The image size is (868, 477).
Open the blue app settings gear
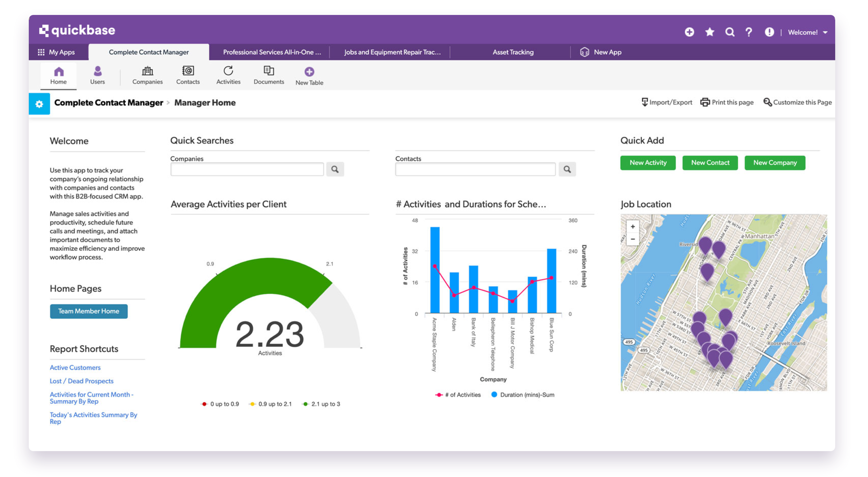(39, 104)
